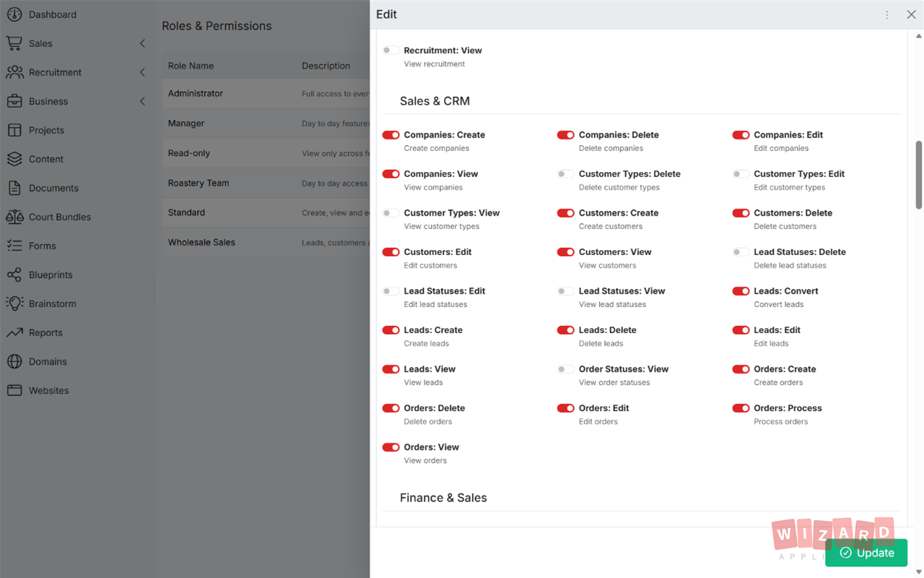
Task: Open the Content layers icon
Action: (x=14, y=159)
